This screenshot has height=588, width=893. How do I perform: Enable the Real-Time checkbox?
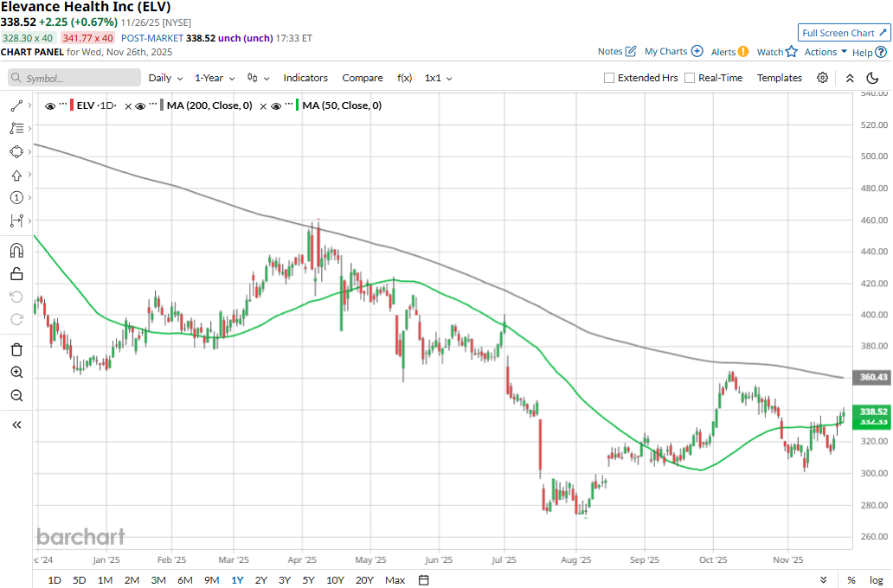tap(689, 78)
